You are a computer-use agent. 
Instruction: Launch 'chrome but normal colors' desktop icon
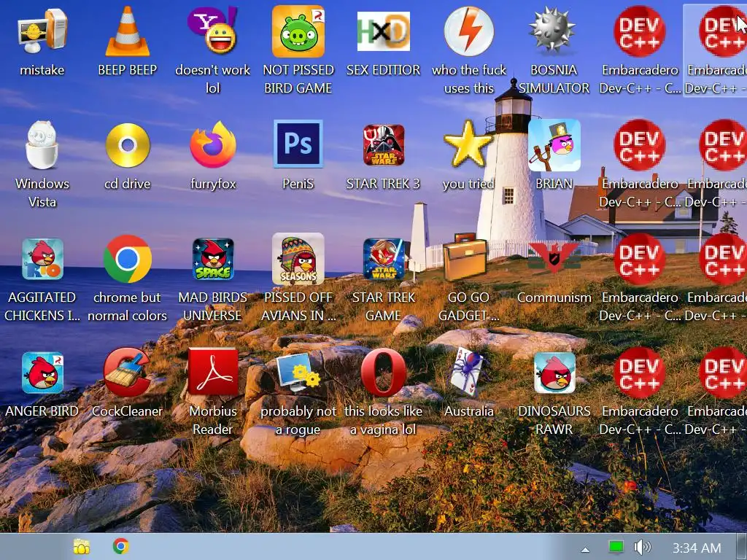pos(127,259)
